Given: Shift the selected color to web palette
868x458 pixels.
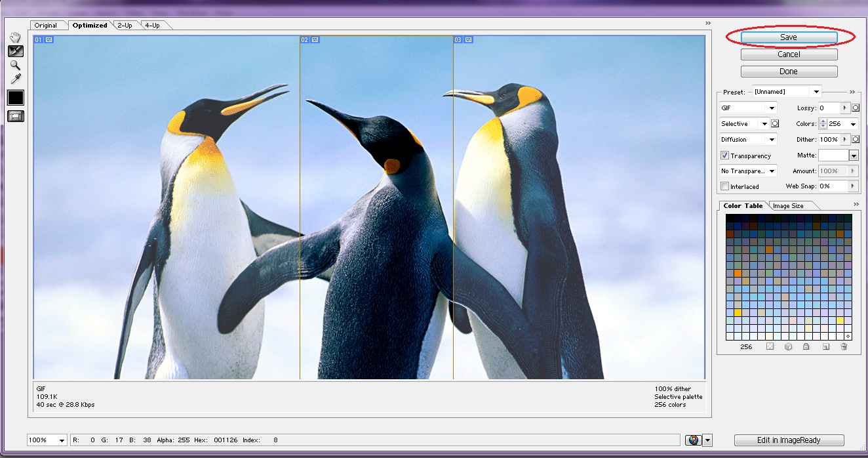Looking at the screenshot, I should point(789,346).
